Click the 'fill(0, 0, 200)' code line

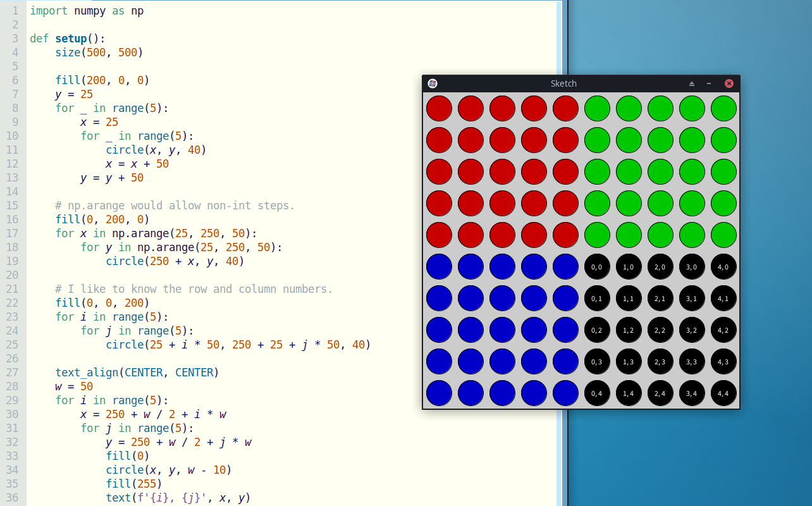(x=102, y=303)
